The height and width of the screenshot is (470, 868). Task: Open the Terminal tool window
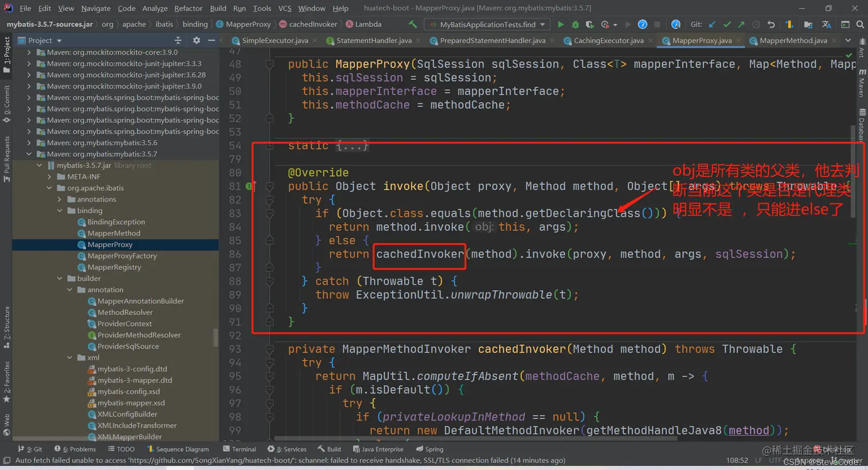239,449
